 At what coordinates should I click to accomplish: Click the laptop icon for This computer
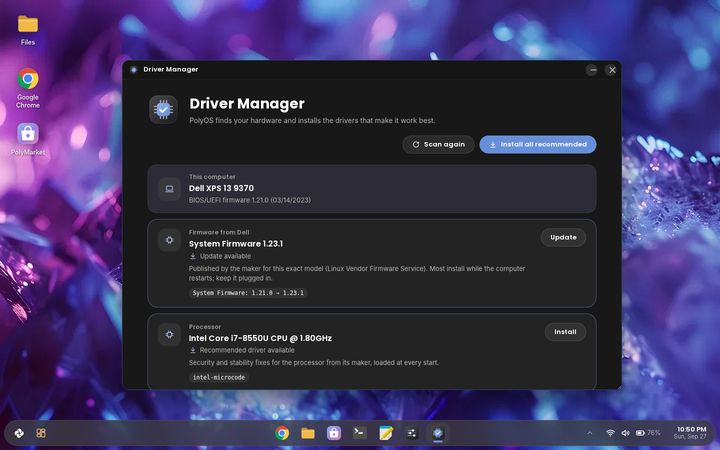169,189
